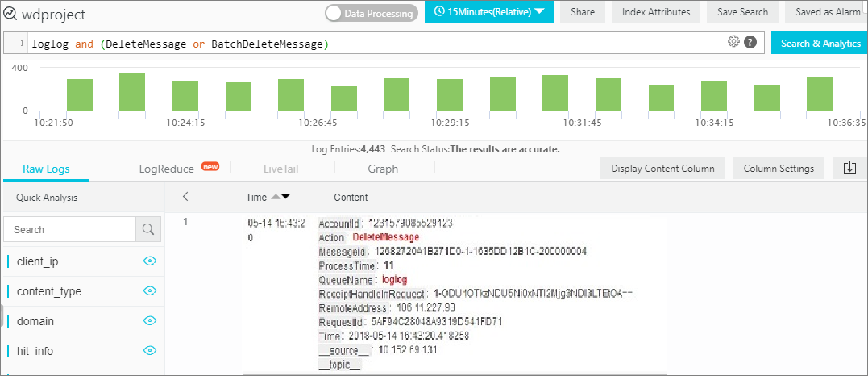Screen dimensions: 868x376
Task: Click the ProcessTime value 11
Action: point(388,265)
